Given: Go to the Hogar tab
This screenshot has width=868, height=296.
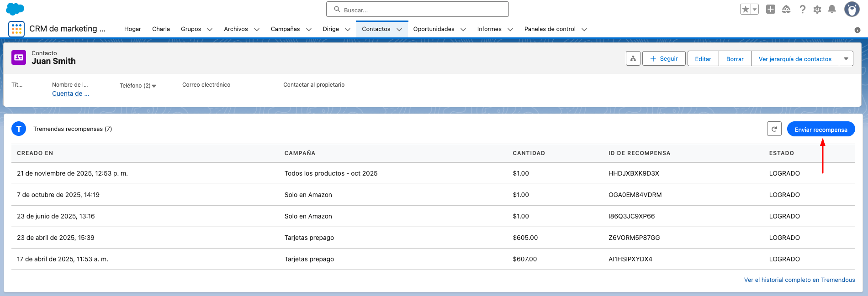Looking at the screenshot, I should [132, 29].
